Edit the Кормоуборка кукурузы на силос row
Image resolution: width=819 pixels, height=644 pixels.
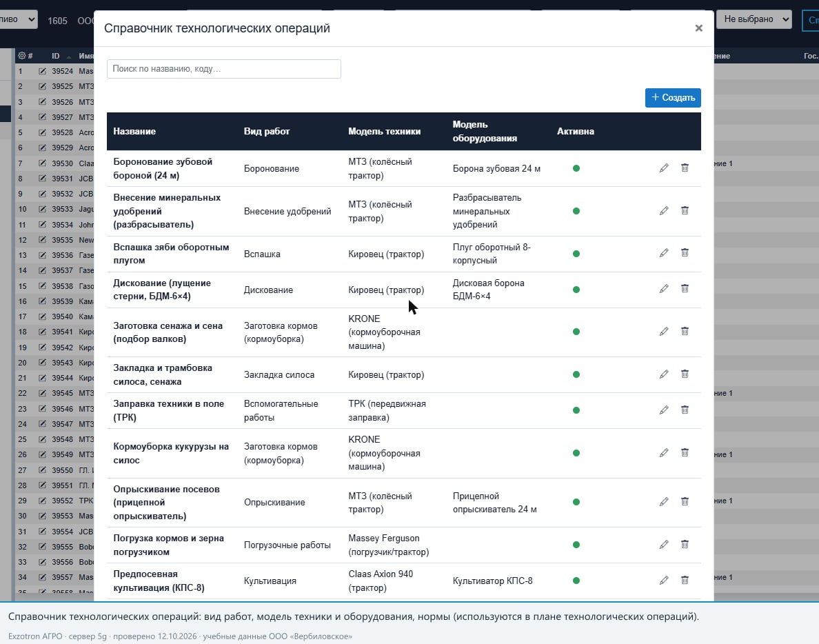click(664, 453)
